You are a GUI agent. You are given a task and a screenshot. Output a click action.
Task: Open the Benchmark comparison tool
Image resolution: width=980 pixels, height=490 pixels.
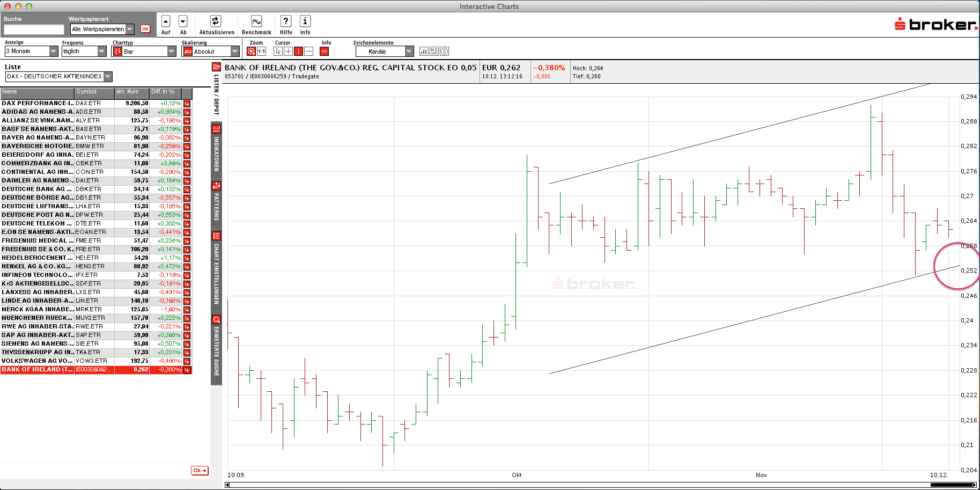(x=256, y=21)
